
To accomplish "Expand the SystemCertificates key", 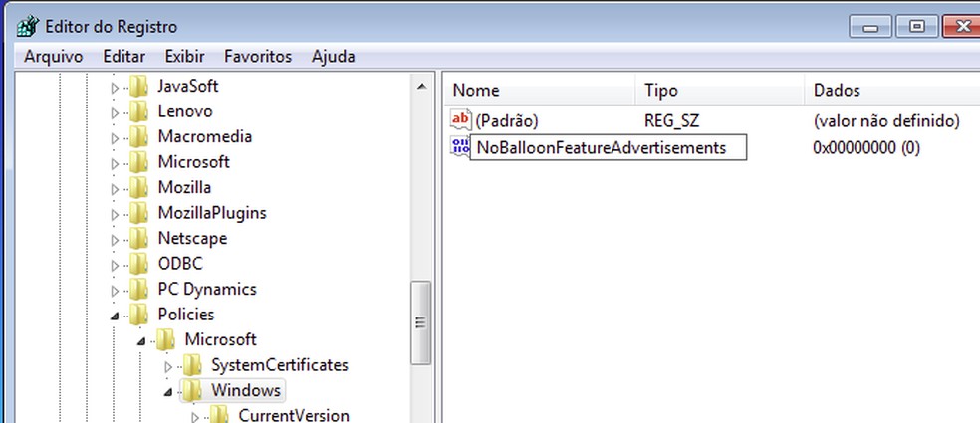I will [167, 367].
